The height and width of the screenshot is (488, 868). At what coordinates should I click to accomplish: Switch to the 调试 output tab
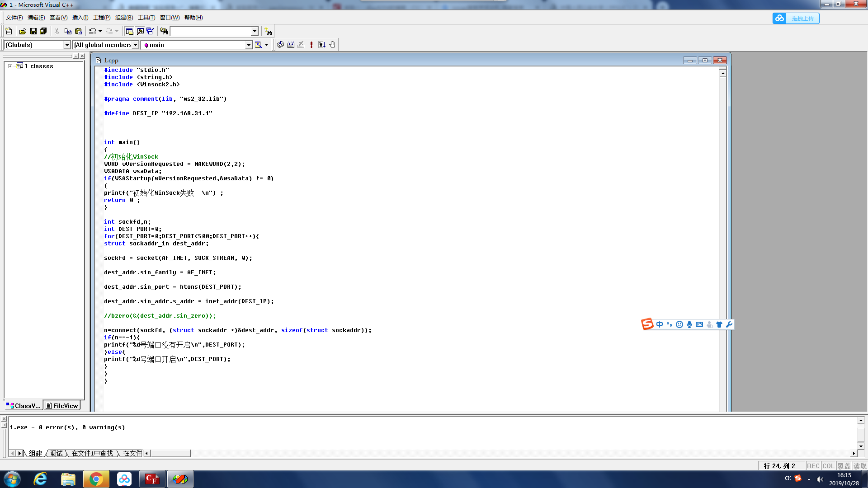tap(57, 453)
